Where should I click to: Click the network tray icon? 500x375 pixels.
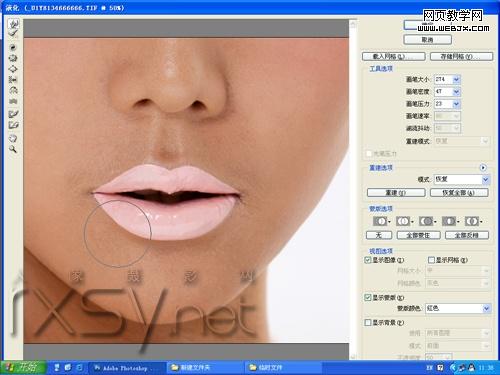(x=462, y=368)
